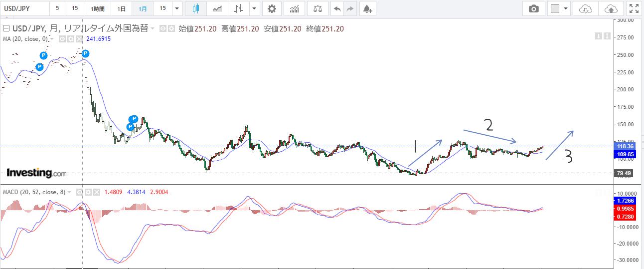The height and width of the screenshot is (269, 644).
Task: Remove the MACD indicator
Action: (x=97, y=192)
